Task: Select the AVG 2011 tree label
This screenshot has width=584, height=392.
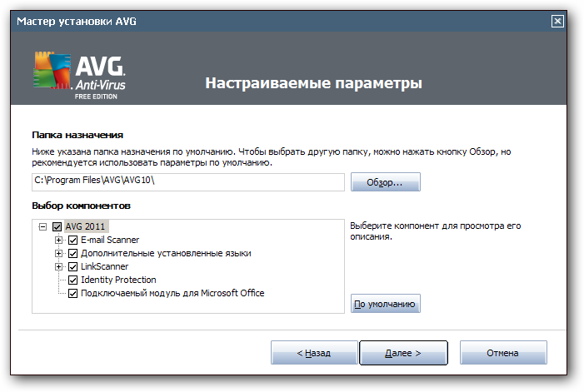Action: 85,226
